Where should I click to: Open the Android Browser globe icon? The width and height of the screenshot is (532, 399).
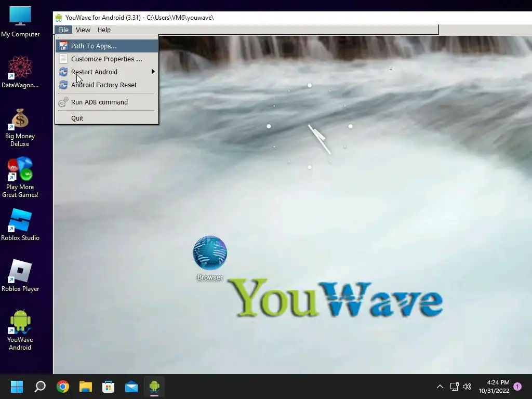point(210,253)
